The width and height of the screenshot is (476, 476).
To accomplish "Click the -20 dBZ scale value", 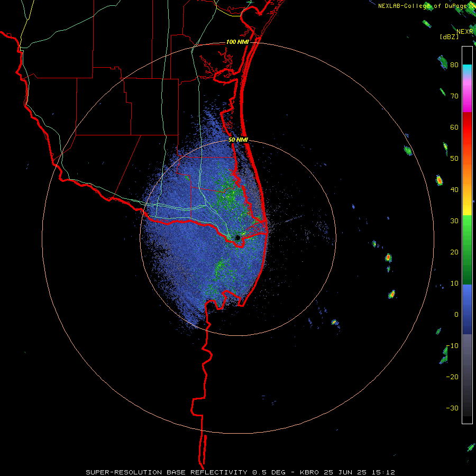I will coord(452,377).
